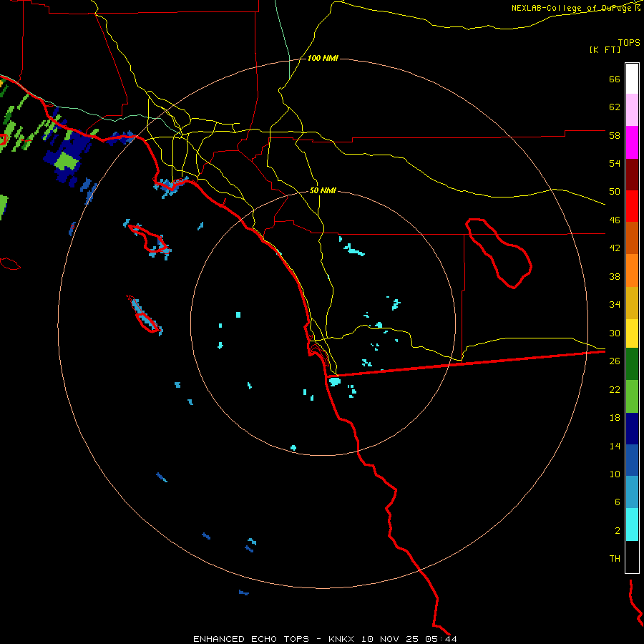Viewport: 644px width, 644px height.
Task: Click the 30 legend value label
Action: (x=615, y=333)
